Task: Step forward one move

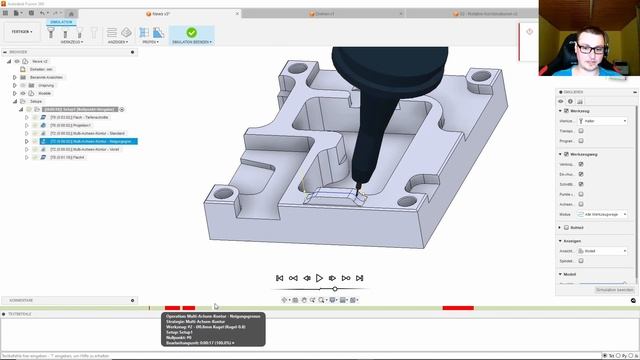Action: 332,278
